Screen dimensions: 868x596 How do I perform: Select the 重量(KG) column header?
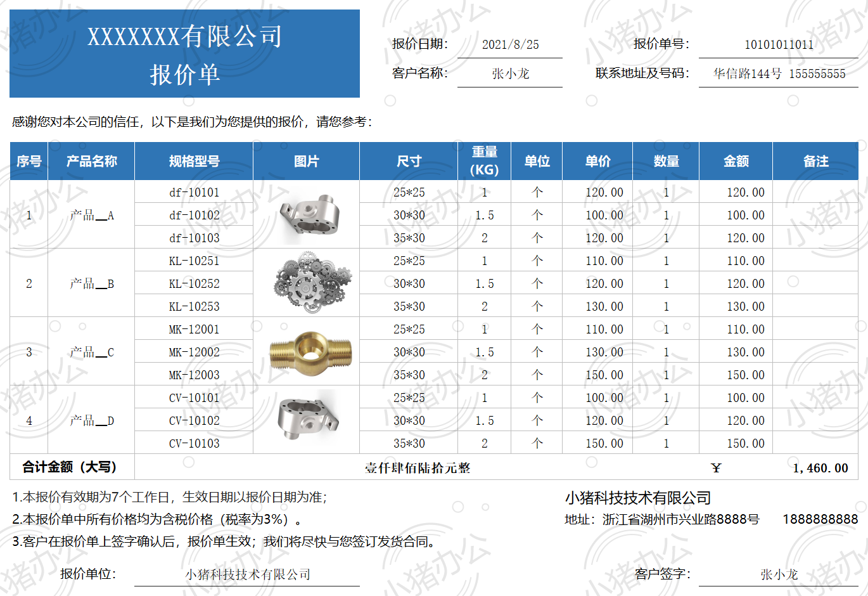[485, 161]
